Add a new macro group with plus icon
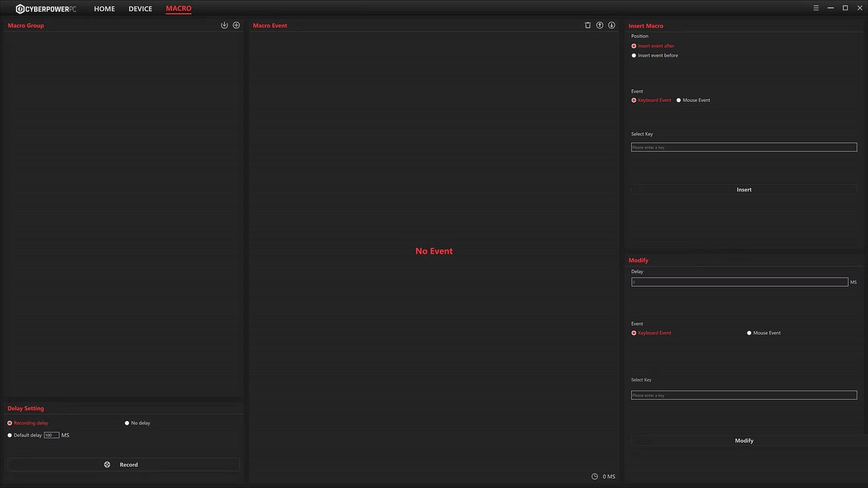This screenshot has height=488, width=868. point(236,25)
